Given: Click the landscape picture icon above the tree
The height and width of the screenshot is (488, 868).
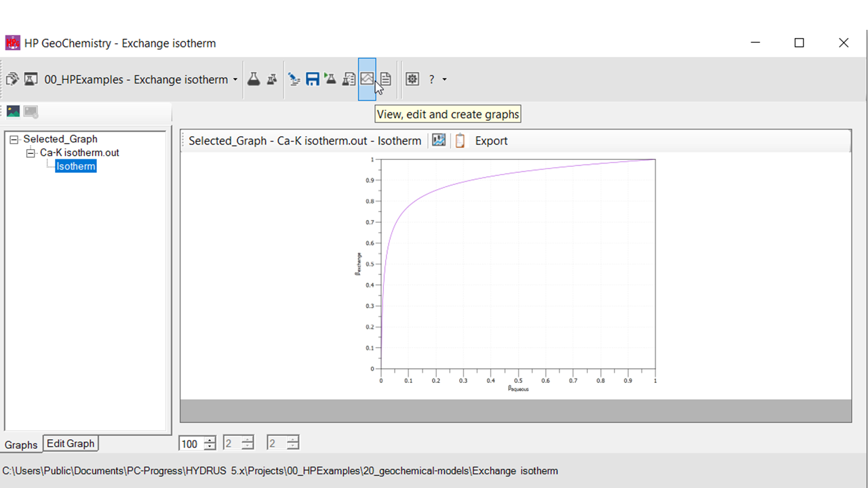Looking at the screenshot, I should (13, 112).
